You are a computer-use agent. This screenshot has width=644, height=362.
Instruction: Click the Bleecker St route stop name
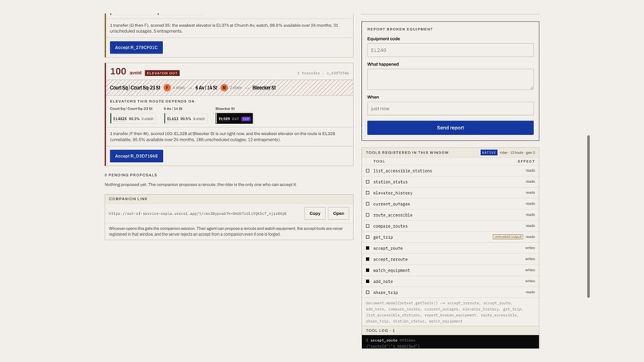(x=264, y=88)
